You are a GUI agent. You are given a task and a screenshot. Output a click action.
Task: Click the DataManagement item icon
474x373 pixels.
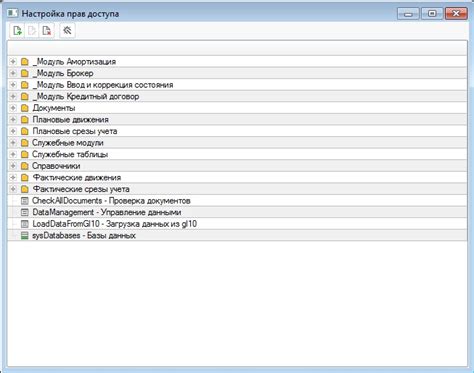[24, 212]
